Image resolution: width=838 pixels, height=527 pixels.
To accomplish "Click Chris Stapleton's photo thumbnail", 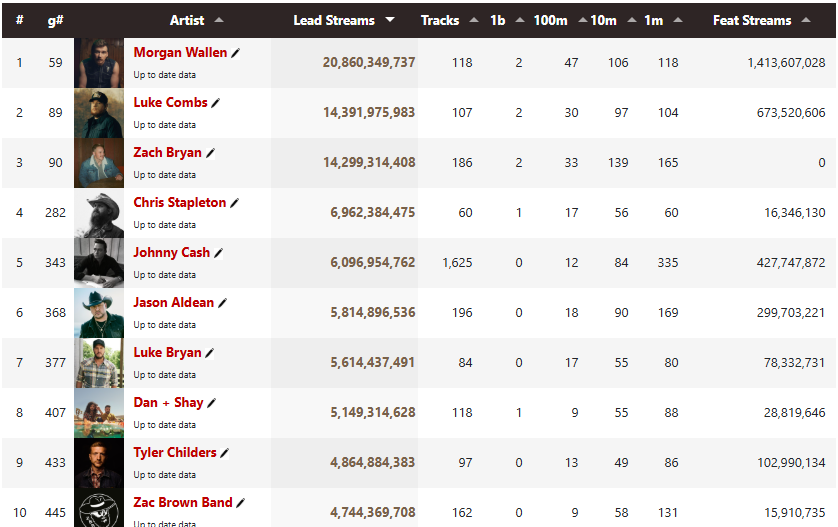I will click(99, 213).
